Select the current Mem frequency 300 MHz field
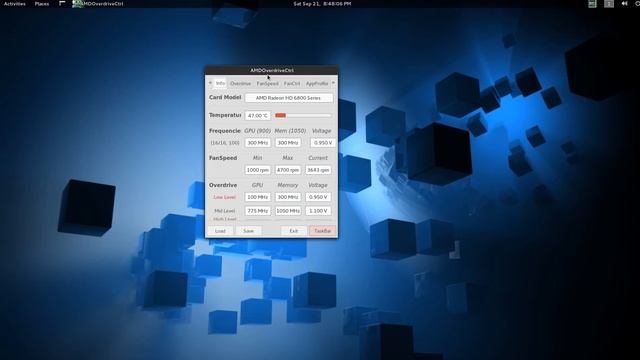Viewport: 640px width, 360px height. tap(288, 143)
